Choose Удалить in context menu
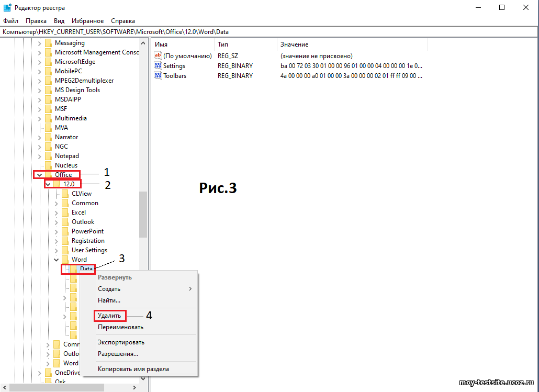Viewport: 539px width, 392px height. [x=109, y=316]
